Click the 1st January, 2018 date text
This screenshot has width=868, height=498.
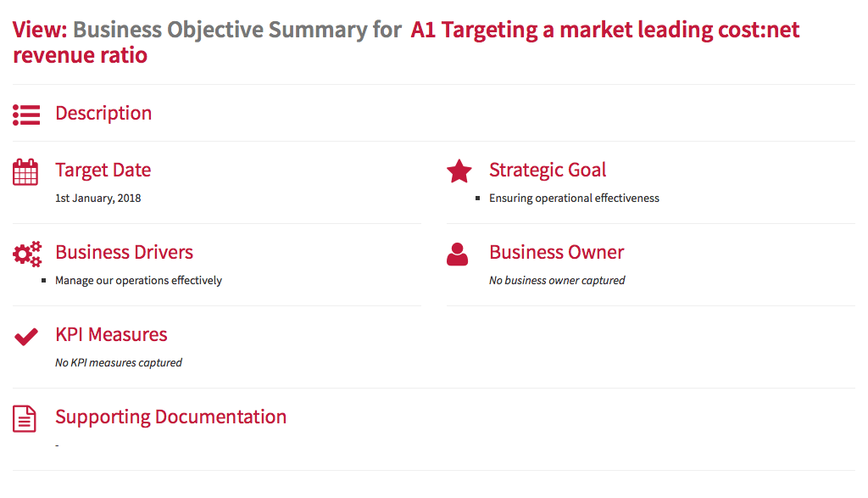click(98, 199)
